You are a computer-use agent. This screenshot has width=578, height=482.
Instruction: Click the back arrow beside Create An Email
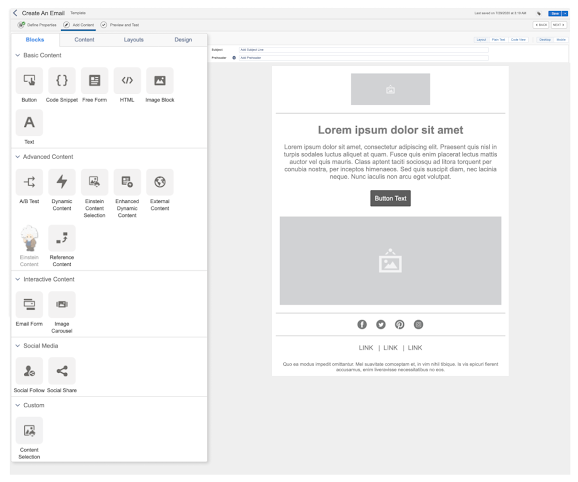15,13
